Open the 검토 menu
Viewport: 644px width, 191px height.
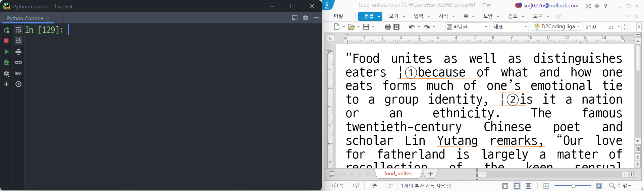click(513, 16)
